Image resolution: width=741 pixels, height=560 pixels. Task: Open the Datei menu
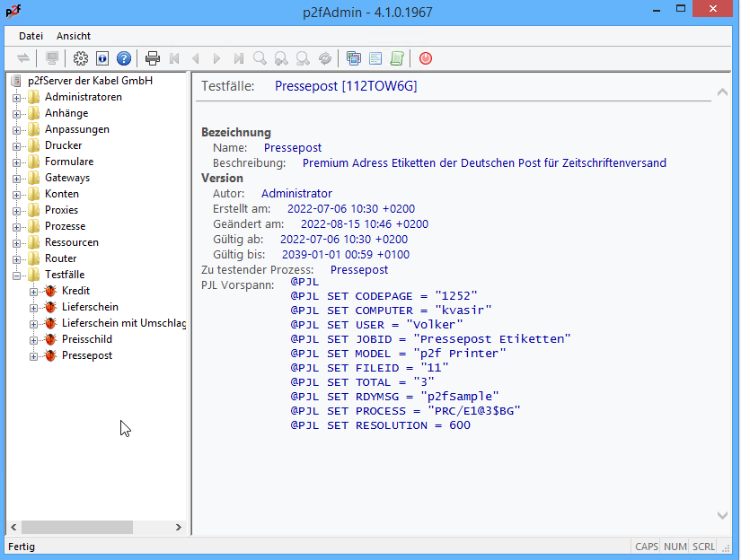click(x=31, y=36)
